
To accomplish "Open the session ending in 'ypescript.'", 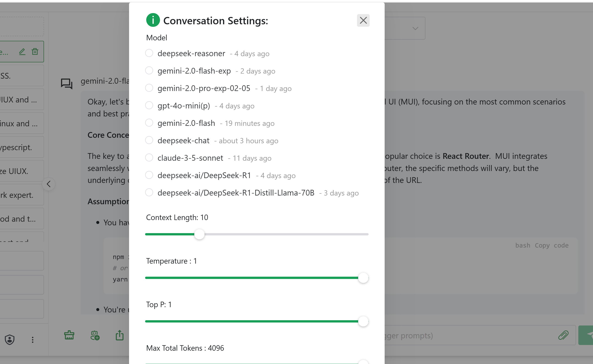I will (x=22, y=147).
